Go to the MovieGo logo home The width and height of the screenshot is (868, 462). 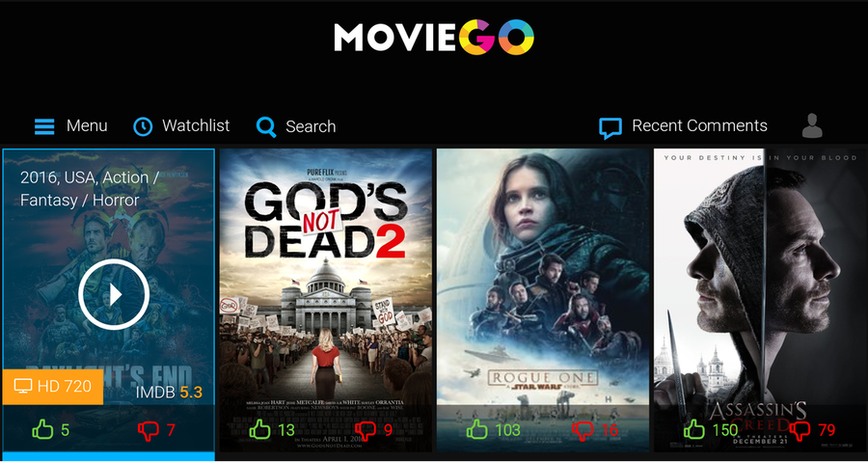click(x=434, y=37)
